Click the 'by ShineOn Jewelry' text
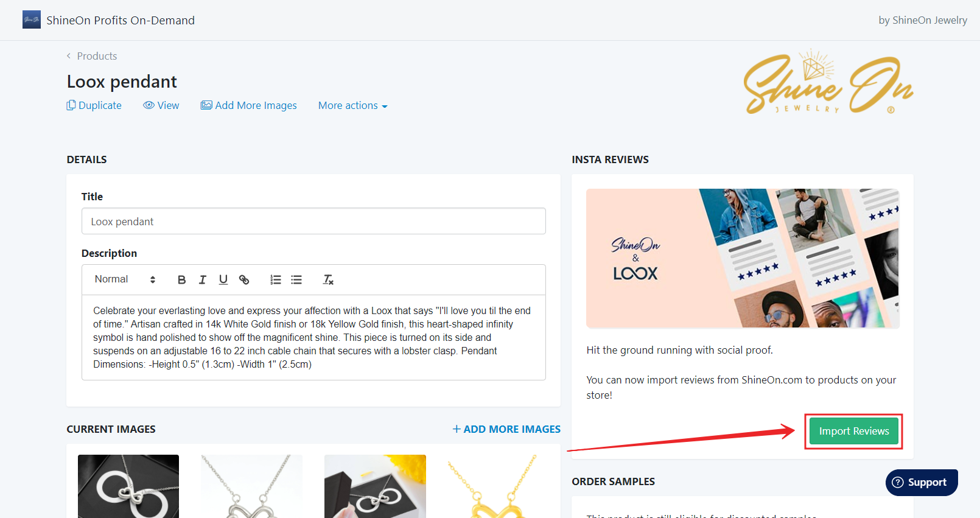The width and height of the screenshot is (980, 518). click(x=923, y=20)
